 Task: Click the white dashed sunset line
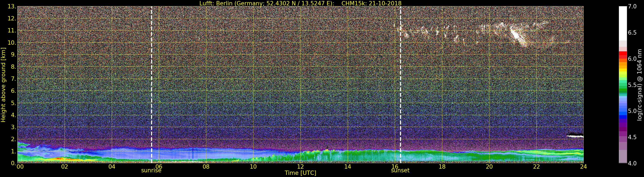click(400, 85)
